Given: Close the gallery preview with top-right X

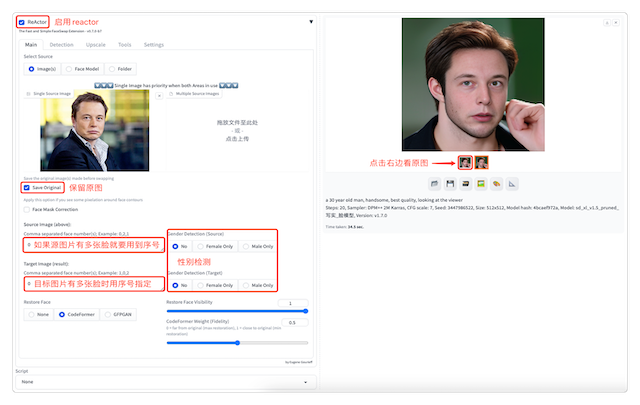Looking at the screenshot, I should 616,23.
